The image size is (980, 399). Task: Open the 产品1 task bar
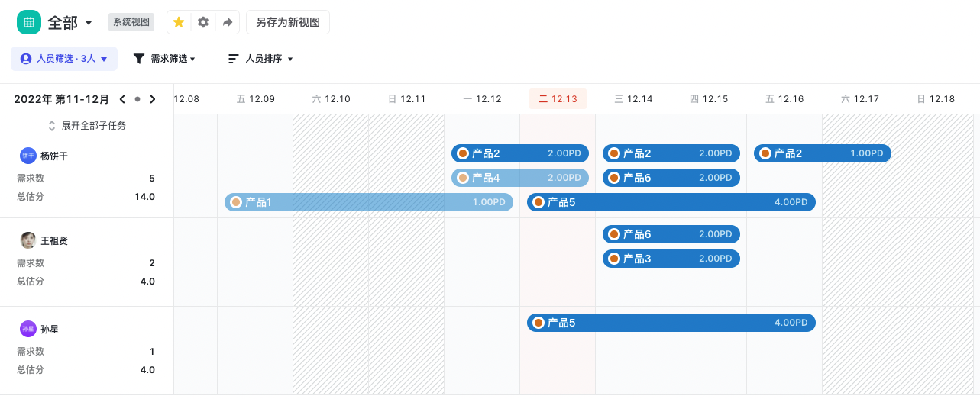pyautogui.click(x=369, y=202)
